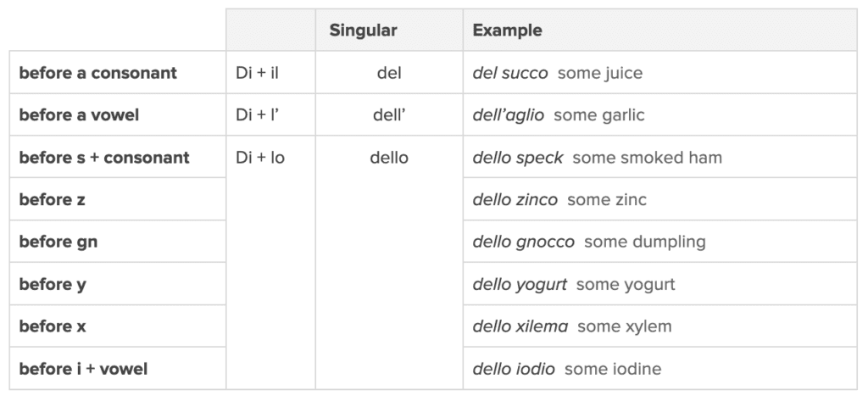
Task: Click the 'Di + l'' cell
Action: (x=258, y=115)
